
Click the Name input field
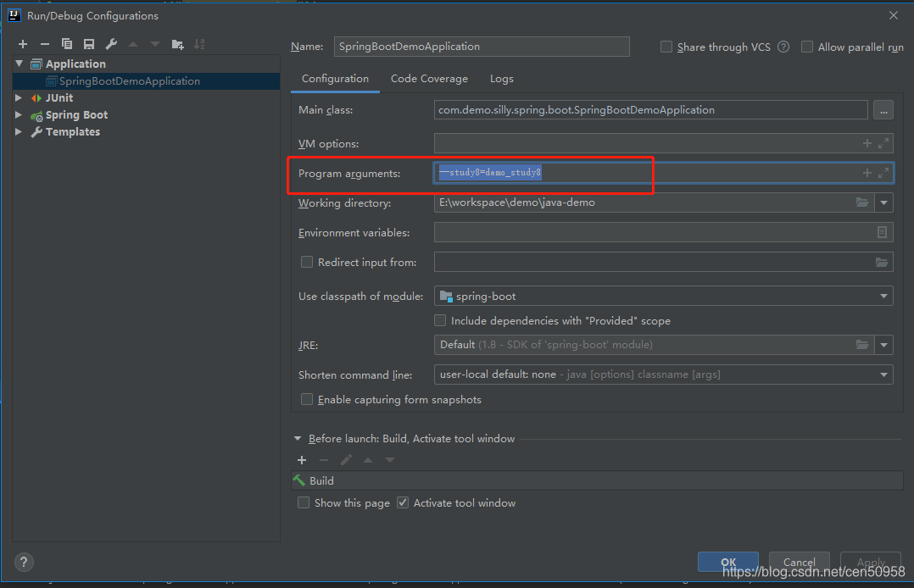[x=482, y=47]
